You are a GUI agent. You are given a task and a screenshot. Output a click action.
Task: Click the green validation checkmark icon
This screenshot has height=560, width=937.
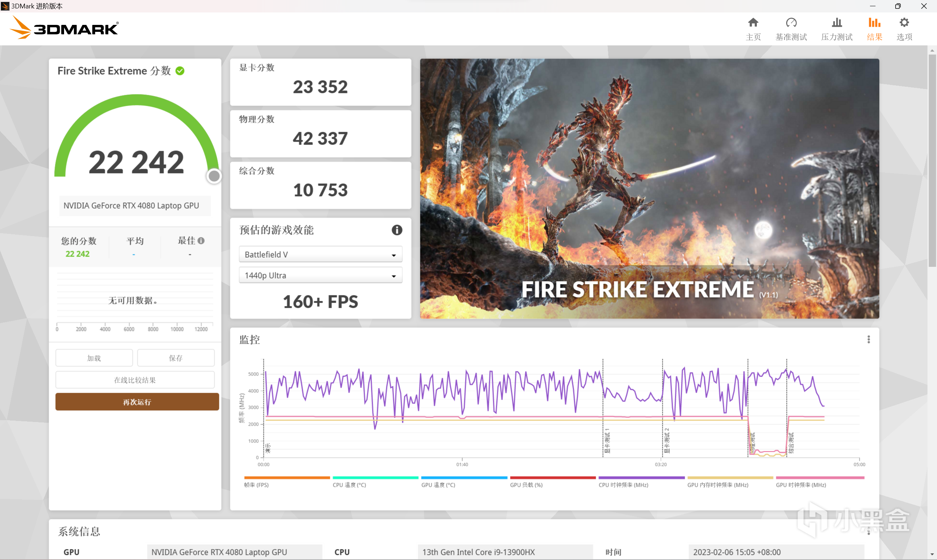pos(180,71)
